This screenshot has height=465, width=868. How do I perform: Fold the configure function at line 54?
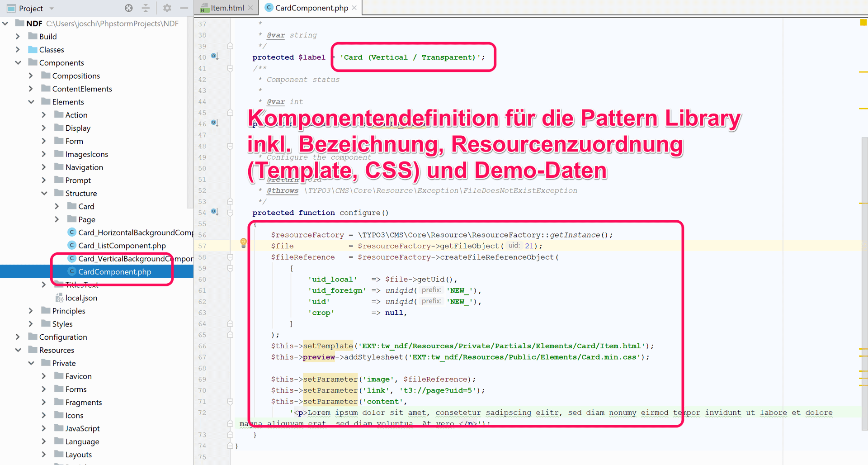point(230,212)
